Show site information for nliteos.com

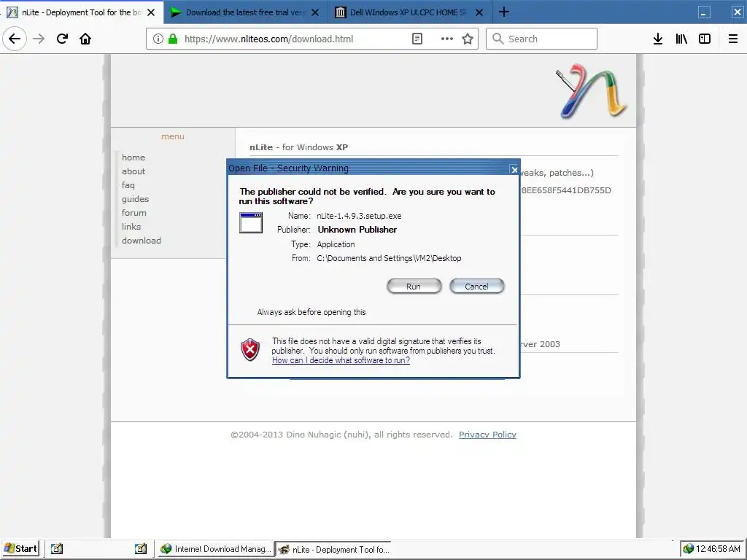[x=158, y=39]
